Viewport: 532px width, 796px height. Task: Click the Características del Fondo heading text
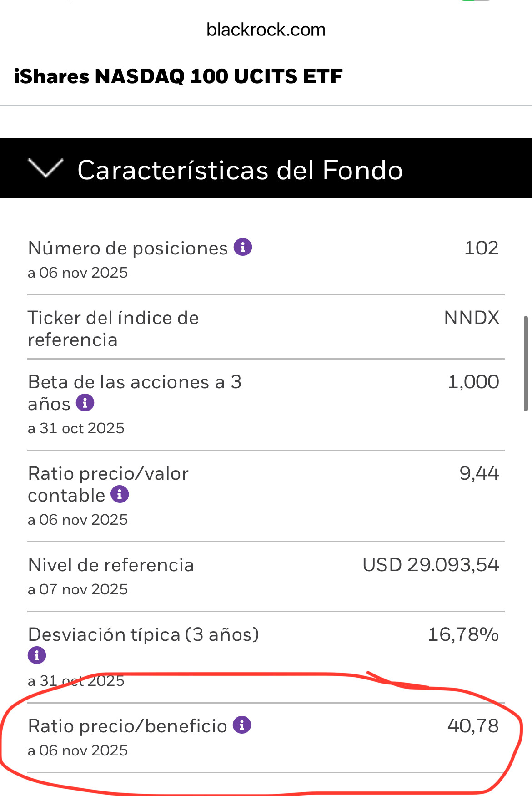pos(240,170)
